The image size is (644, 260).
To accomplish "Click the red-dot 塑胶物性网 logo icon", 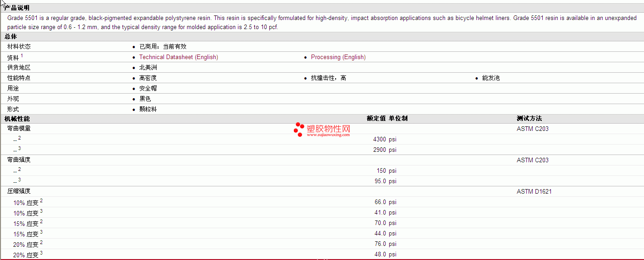I will point(299,130).
